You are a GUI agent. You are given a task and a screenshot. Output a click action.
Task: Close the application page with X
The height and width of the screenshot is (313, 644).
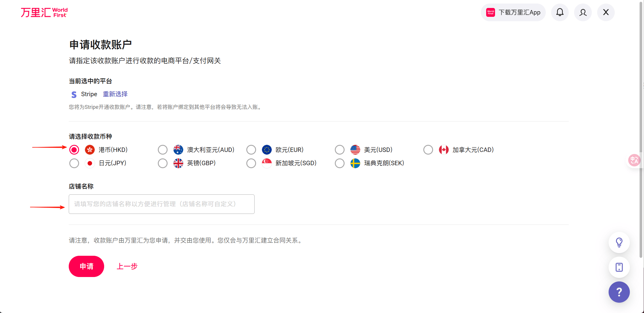point(606,12)
